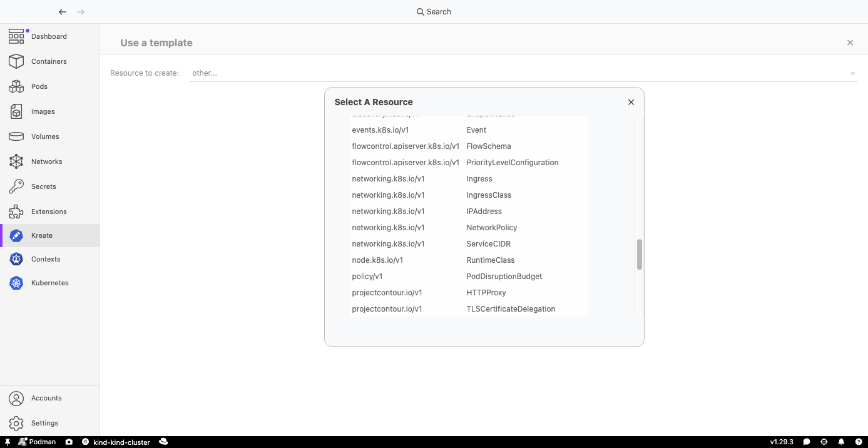The height and width of the screenshot is (448, 868).
Task: Open the Networks sidebar icon
Action: [x=16, y=161]
